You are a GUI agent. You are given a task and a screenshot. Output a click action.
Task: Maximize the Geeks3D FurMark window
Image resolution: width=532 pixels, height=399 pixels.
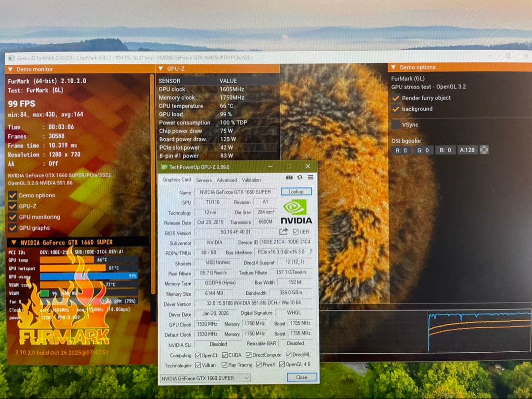pos(507,56)
